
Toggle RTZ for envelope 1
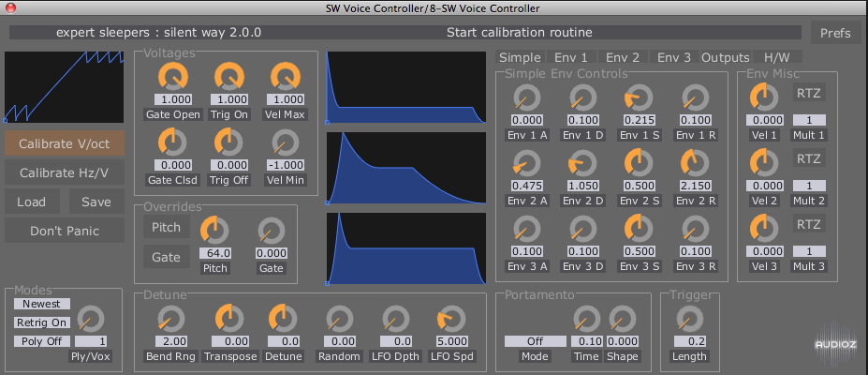809,93
